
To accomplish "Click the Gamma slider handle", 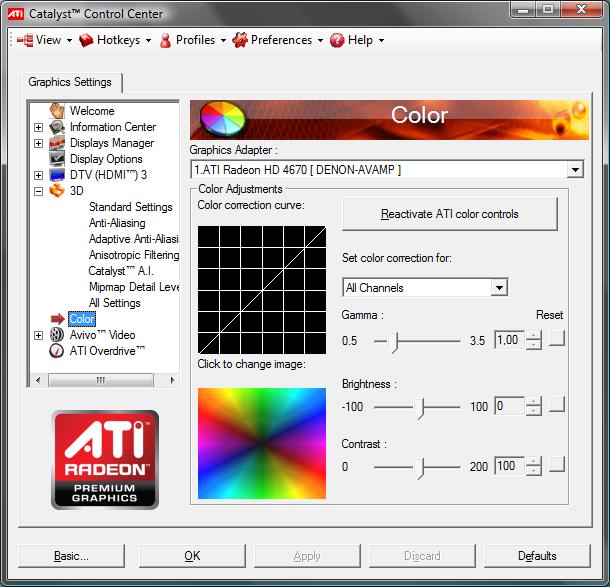I will pyautogui.click(x=395, y=341).
